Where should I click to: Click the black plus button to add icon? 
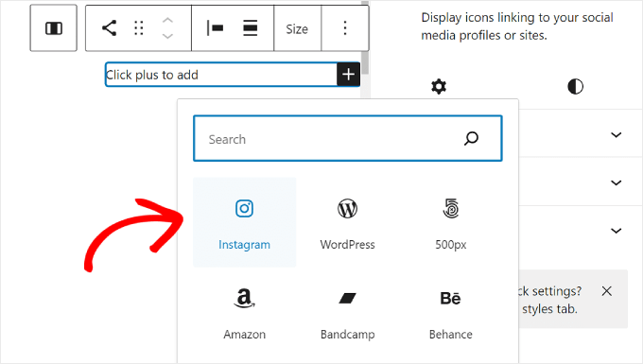pos(348,75)
